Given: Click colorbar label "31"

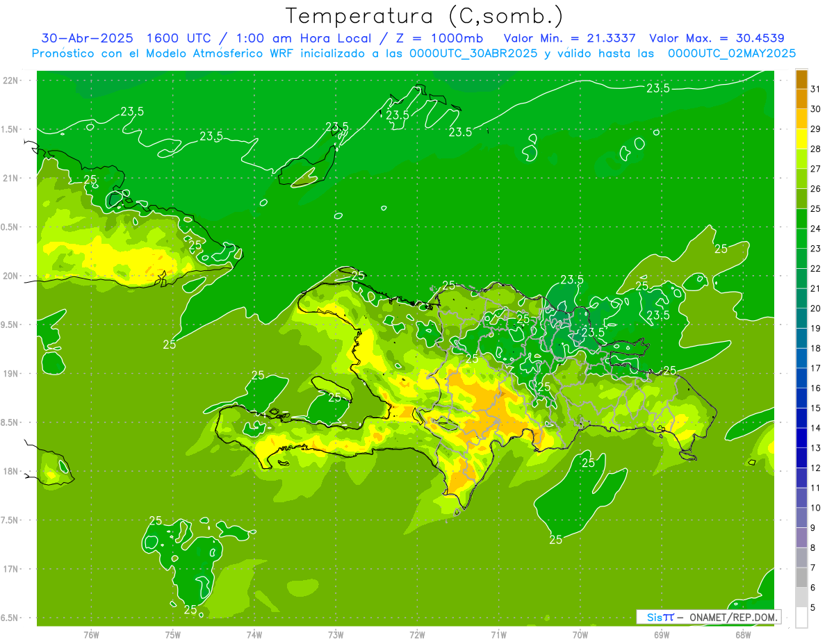Looking at the screenshot, I should pos(816,89).
